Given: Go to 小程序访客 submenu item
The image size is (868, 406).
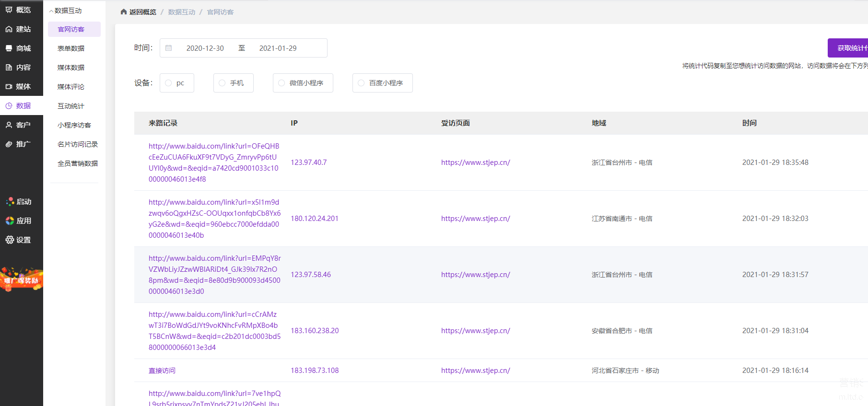Looking at the screenshot, I should [x=74, y=125].
